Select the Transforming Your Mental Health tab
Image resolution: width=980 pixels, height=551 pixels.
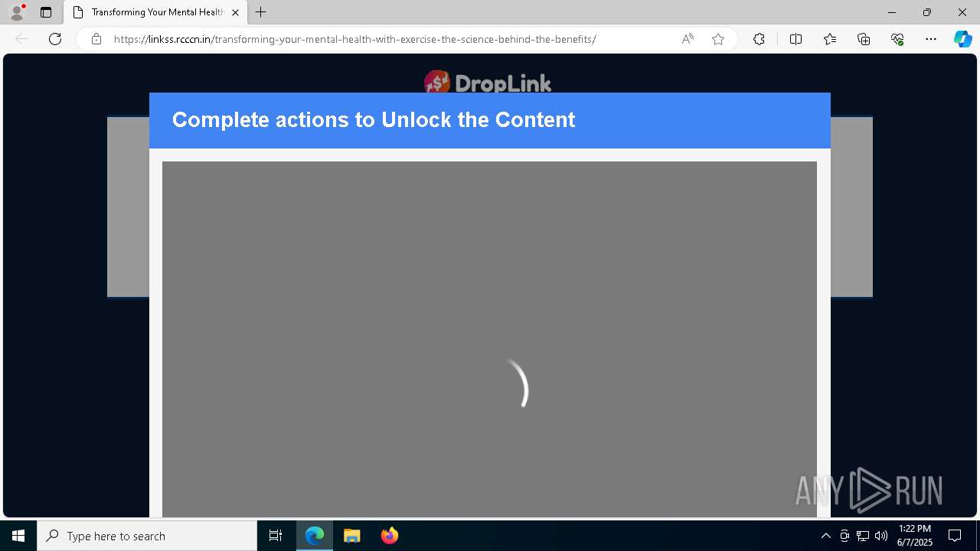click(x=155, y=12)
